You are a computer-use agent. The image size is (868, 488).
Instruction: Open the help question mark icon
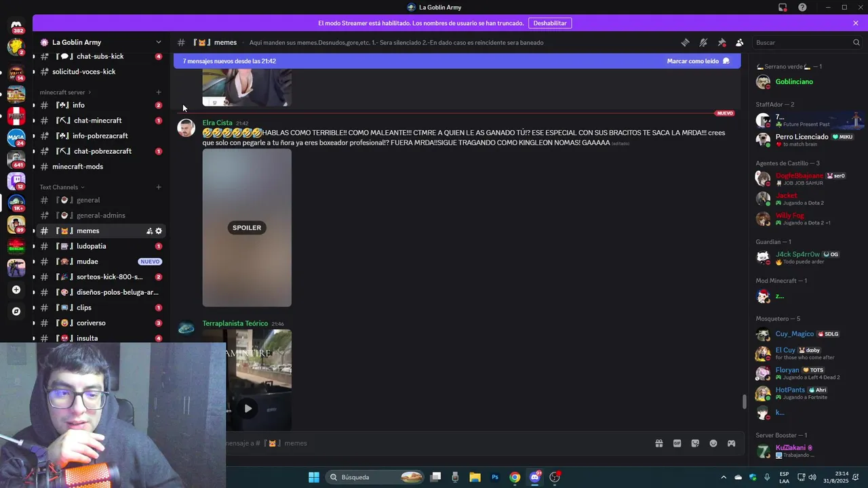click(802, 7)
